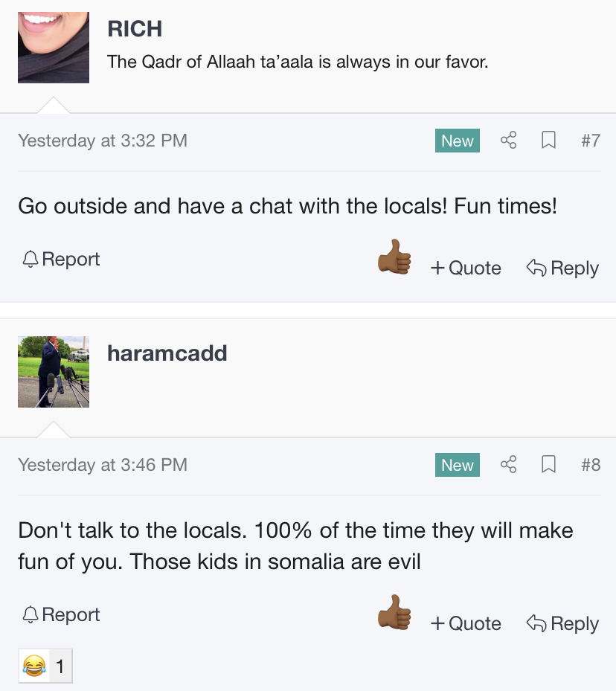This screenshot has width=616, height=691.
Task: Open the RICH username link
Action: tap(135, 29)
